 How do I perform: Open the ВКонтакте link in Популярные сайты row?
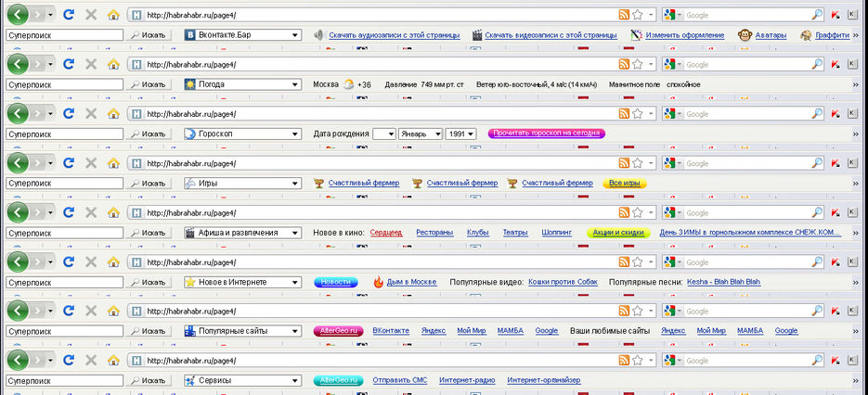click(391, 331)
